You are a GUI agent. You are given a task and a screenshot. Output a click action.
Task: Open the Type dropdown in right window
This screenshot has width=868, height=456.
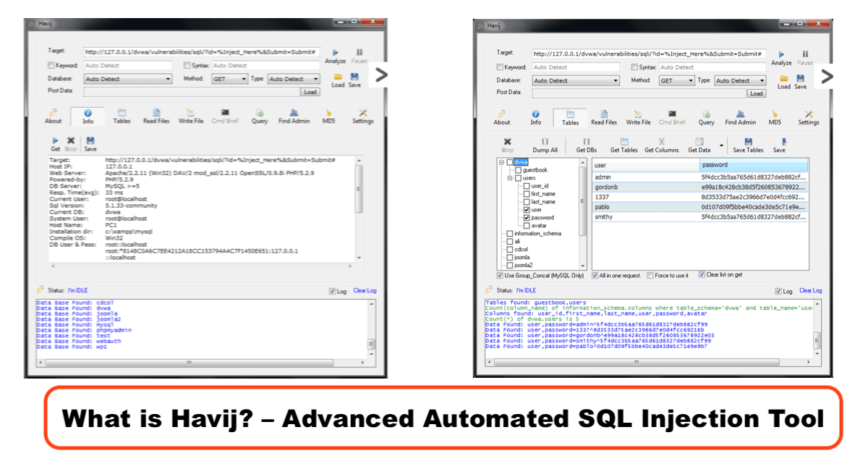pyautogui.click(x=740, y=80)
